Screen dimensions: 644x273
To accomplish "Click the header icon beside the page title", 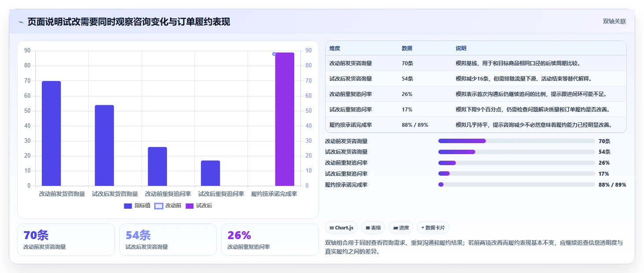I will tap(21, 22).
